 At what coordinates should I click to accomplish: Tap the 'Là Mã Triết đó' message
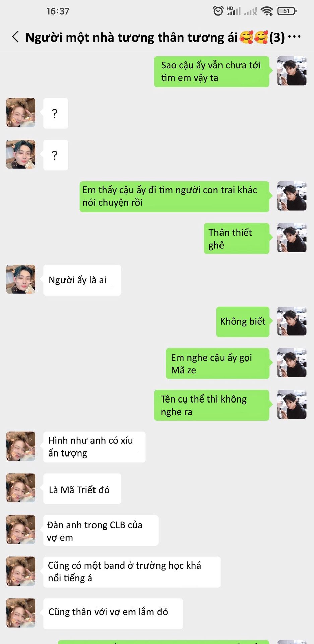pyautogui.click(x=82, y=489)
